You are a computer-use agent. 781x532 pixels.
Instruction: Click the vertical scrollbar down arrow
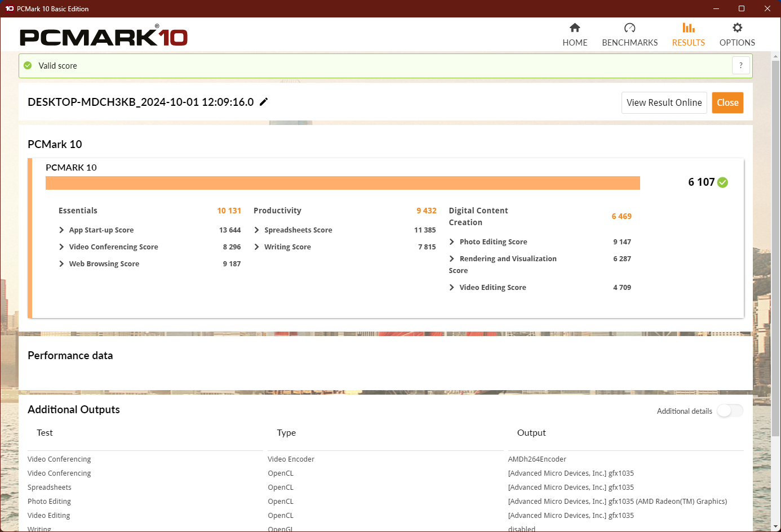[775, 526]
